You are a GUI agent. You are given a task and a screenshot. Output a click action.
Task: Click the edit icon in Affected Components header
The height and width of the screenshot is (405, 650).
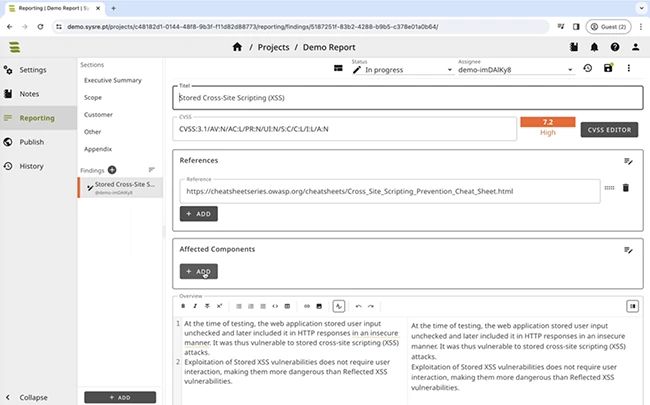click(628, 250)
